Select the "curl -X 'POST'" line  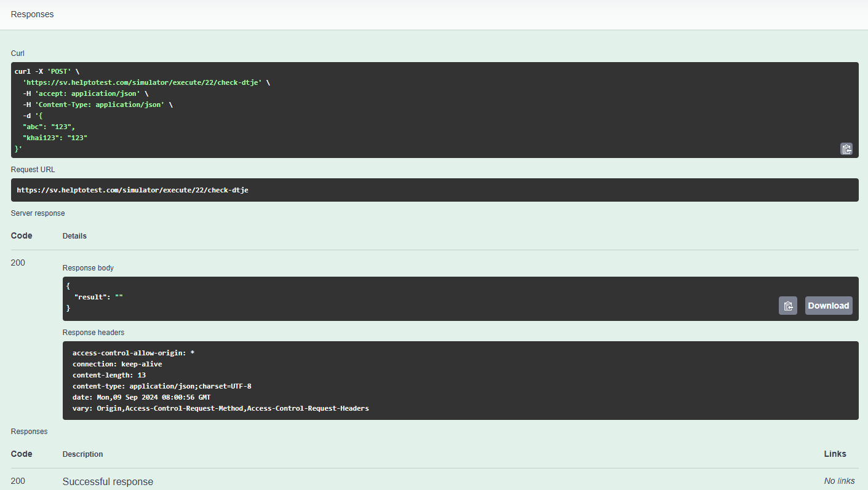click(x=47, y=71)
